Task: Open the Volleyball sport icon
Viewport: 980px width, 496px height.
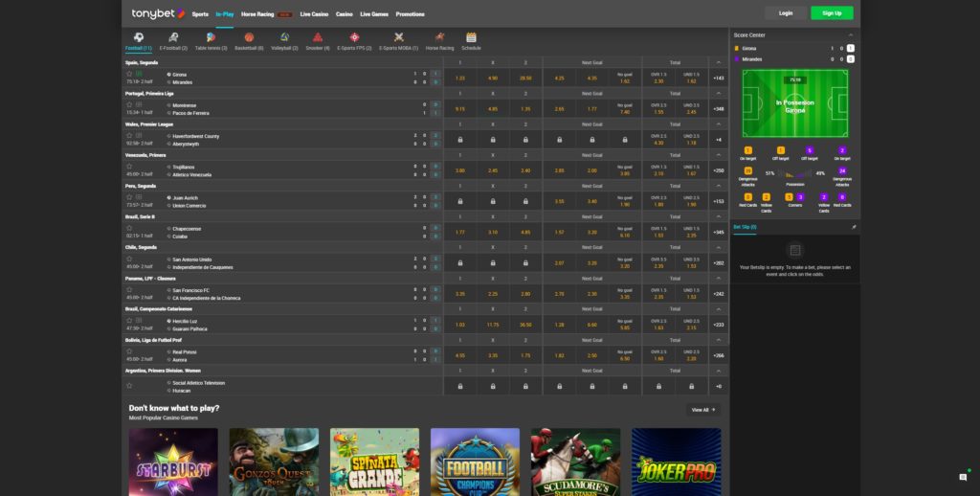Action: coord(284,37)
